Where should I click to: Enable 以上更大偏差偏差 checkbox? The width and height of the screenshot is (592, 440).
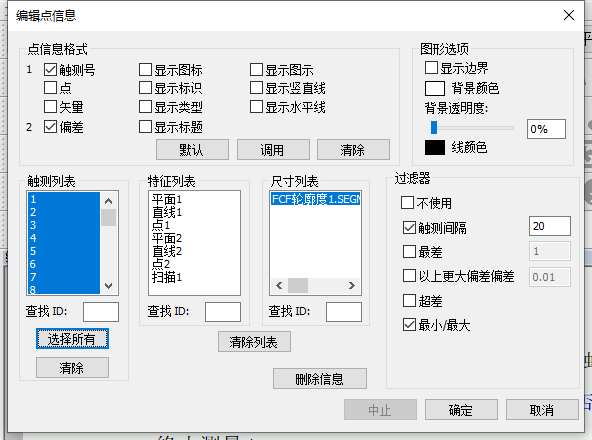pyautogui.click(x=409, y=276)
